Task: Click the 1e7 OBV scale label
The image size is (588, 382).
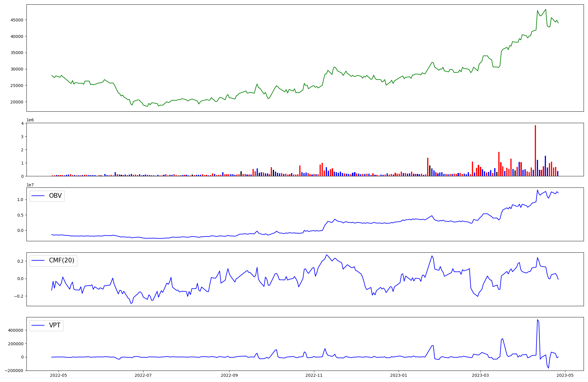Action: click(x=30, y=185)
